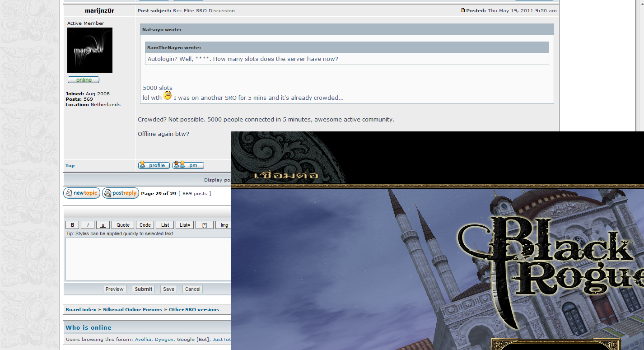The image size is (644, 350).
Task: Click the Thai connect label in game overlay
Action: point(286,175)
